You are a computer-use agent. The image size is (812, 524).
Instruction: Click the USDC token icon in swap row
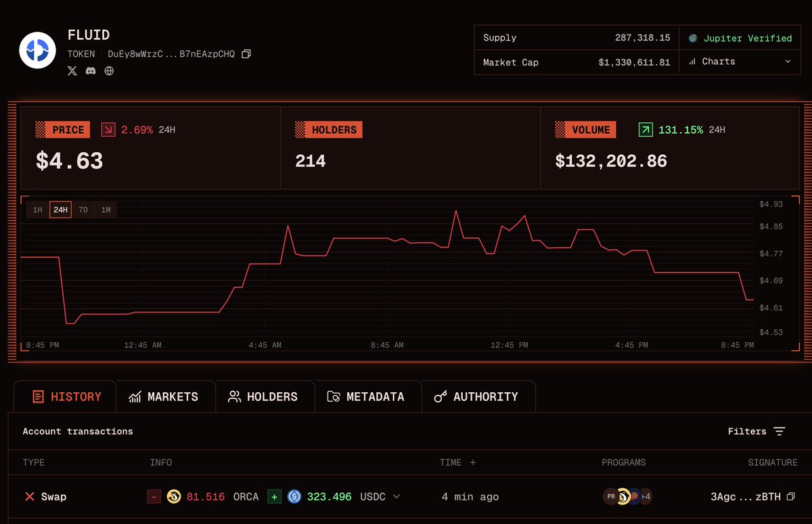click(294, 496)
